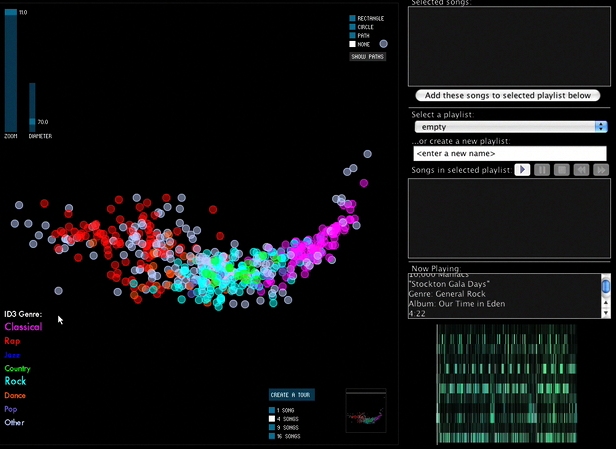Click the minimap overview thumbnail
Screen dimensions: 616x449
[x=366, y=411]
